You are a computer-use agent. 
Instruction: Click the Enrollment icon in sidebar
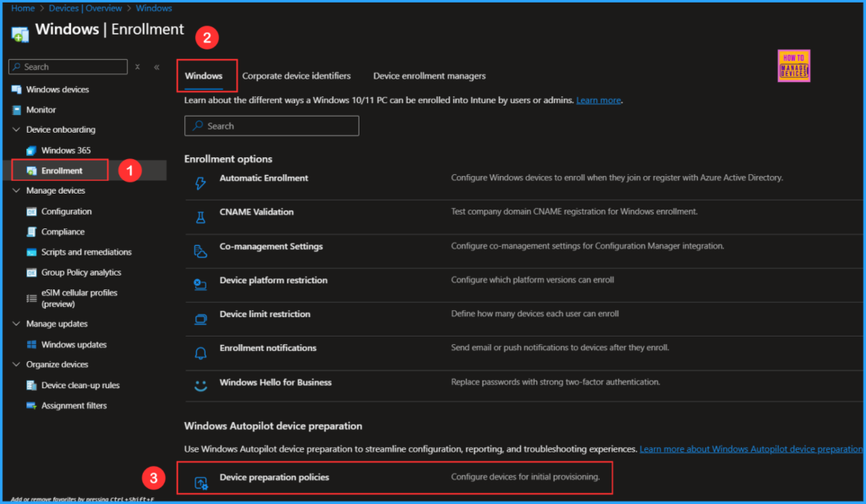(31, 171)
